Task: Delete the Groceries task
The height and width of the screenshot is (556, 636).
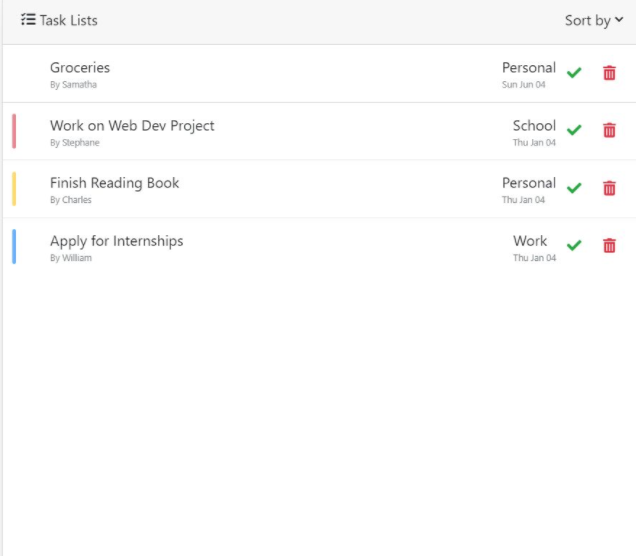Action: (x=609, y=73)
